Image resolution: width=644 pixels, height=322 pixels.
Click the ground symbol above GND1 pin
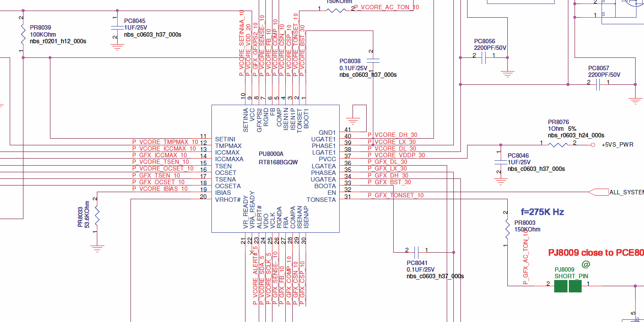[x=353, y=120]
